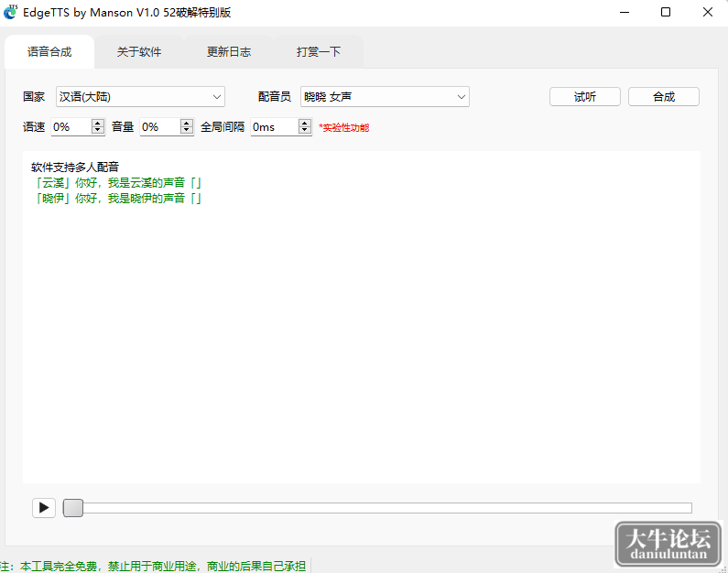The width and height of the screenshot is (728, 573).
Task: Click the green free-use notice in status bar
Action: pyautogui.click(x=153, y=566)
